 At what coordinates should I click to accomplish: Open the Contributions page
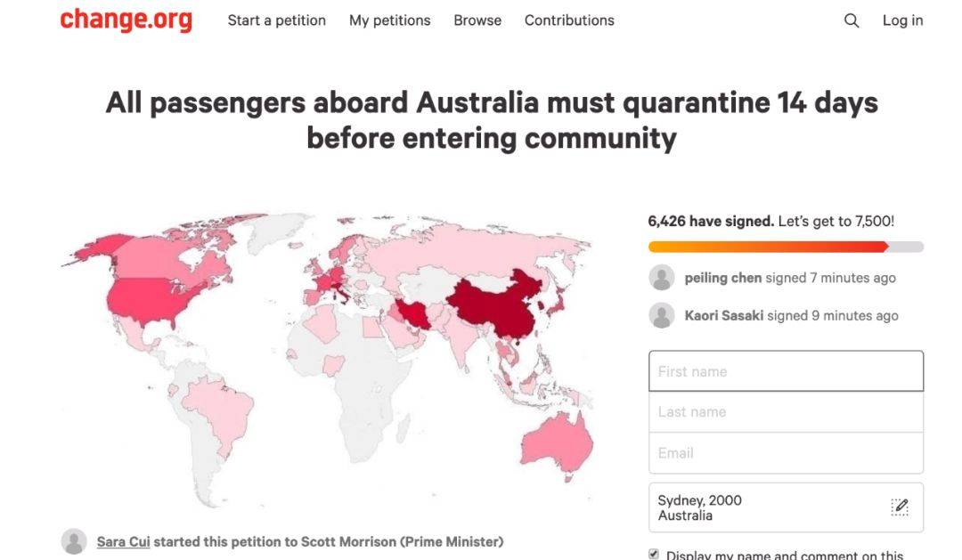pyautogui.click(x=569, y=20)
